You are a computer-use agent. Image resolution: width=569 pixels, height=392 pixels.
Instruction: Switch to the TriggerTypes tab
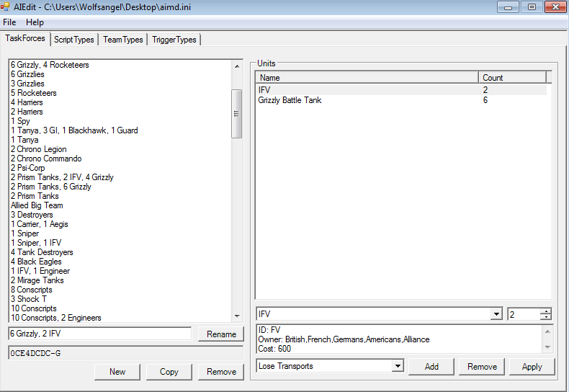click(x=174, y=40)
